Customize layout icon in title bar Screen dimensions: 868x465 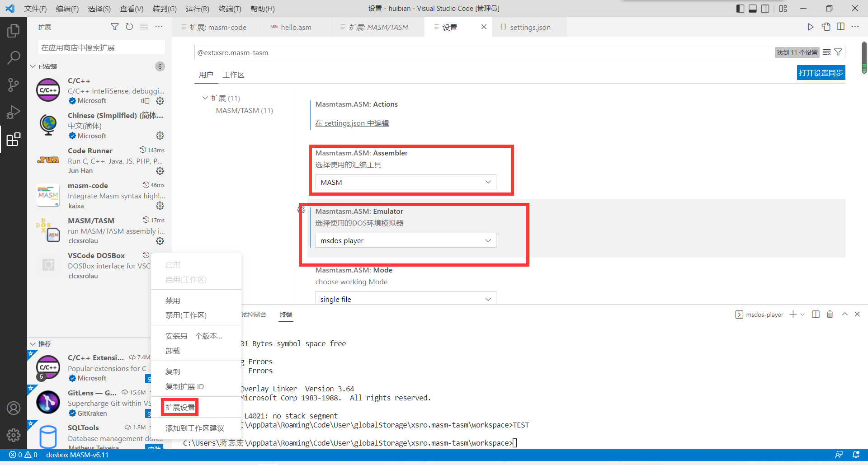783,9
